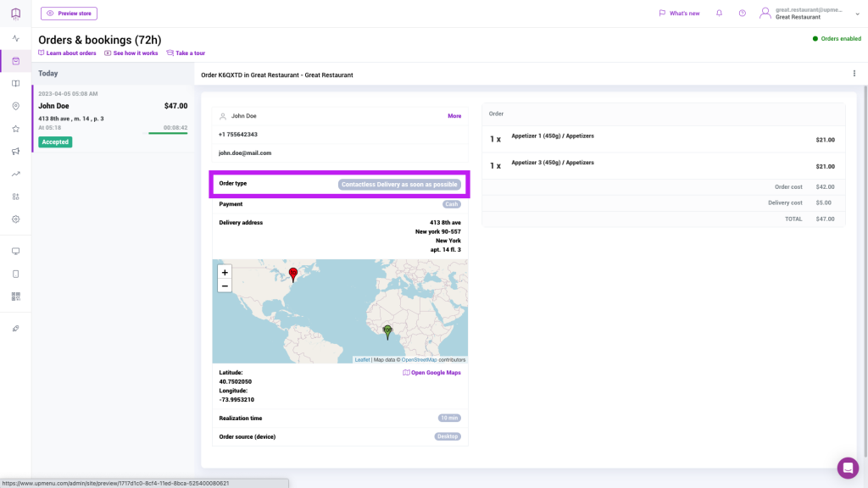Click the Preview store button
The width and height of the screenshot is (868, 488).
coord(69,14)
